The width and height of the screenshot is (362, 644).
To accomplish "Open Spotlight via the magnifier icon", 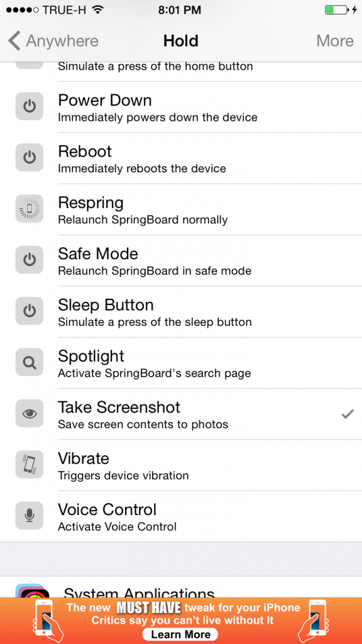I will tap(29, 362).
